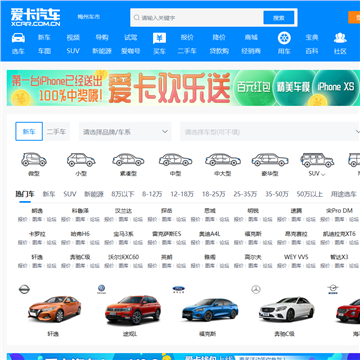Viewport: 360px width, 360px height.
Task: Open the orange 轩逸 car thumbnail
Action: (x=54, y=309)
